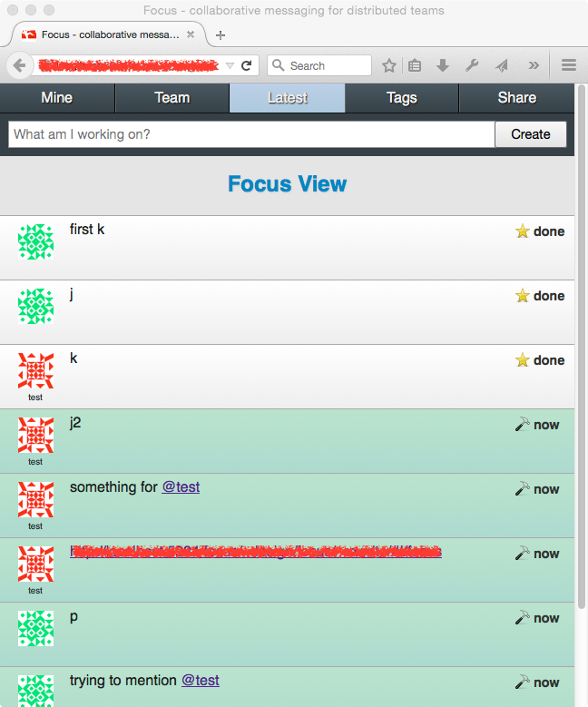
Task: Bookmark this page with the star icon
Action: coord(389,65)
